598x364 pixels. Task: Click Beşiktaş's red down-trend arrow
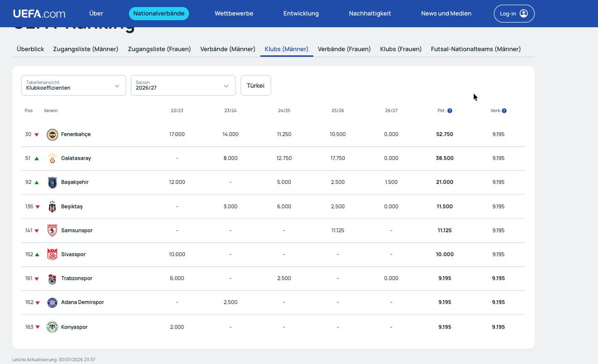point(37,207)
